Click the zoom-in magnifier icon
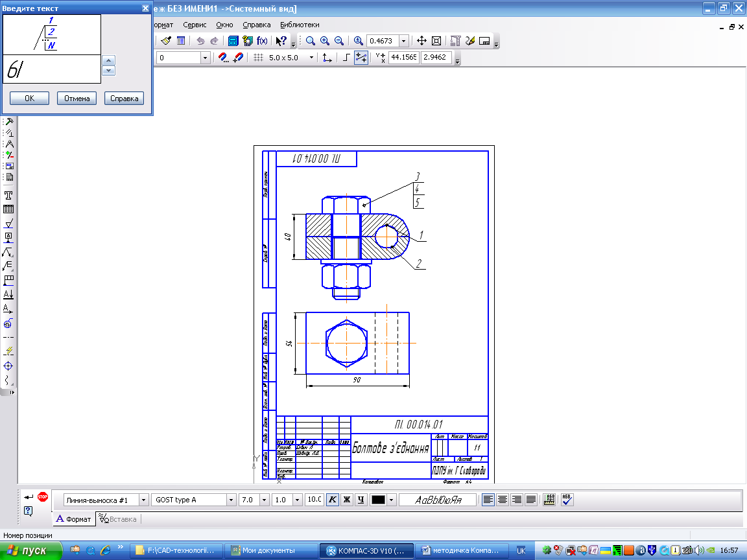Image resolution: width=747 pixels, height=560 pixels. coord(324,41)
